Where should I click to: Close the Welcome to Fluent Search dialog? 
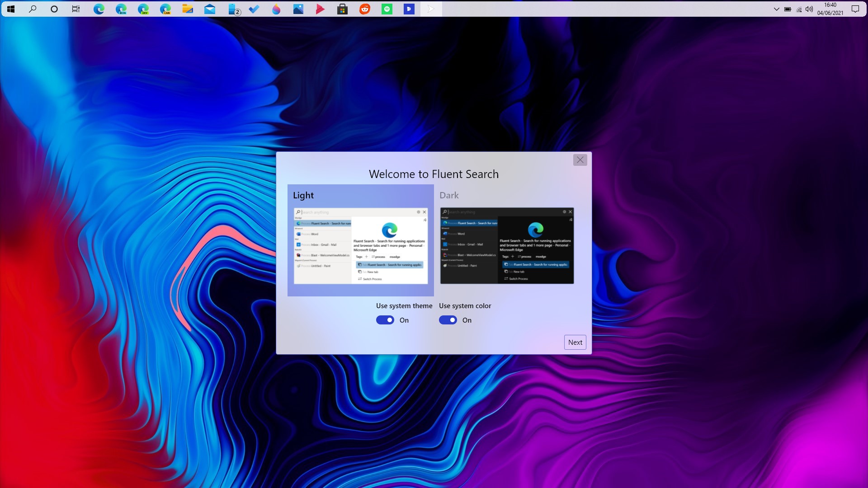(x=580, y=160)
